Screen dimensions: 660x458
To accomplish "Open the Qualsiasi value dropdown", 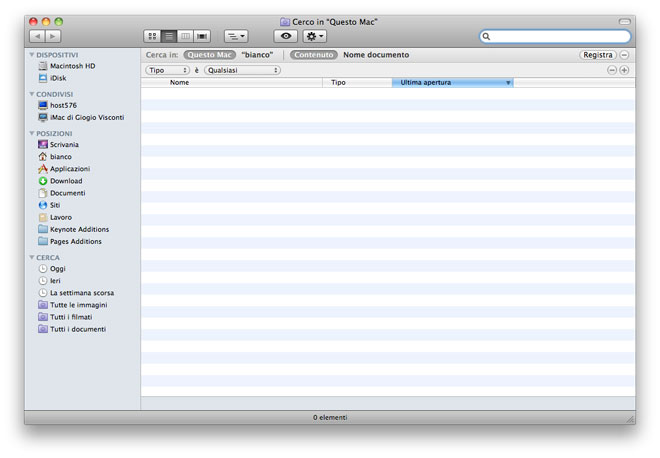I will tap(242, 70).
